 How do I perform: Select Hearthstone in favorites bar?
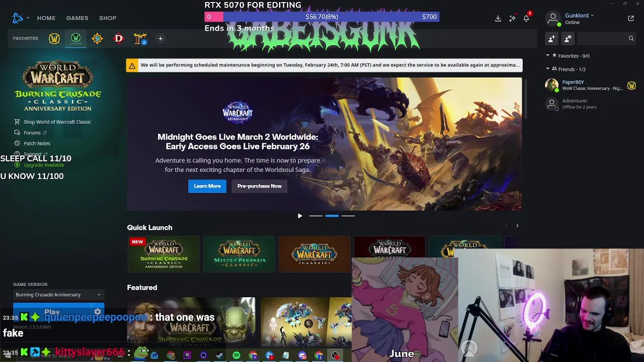97,39
